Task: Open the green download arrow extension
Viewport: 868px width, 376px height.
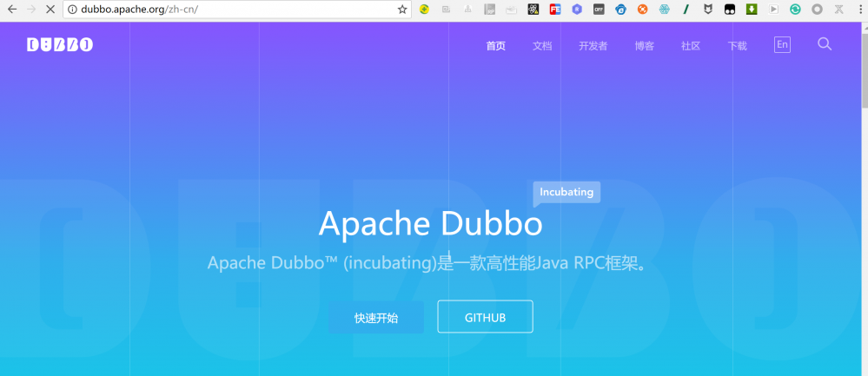Action: point(752,10)
